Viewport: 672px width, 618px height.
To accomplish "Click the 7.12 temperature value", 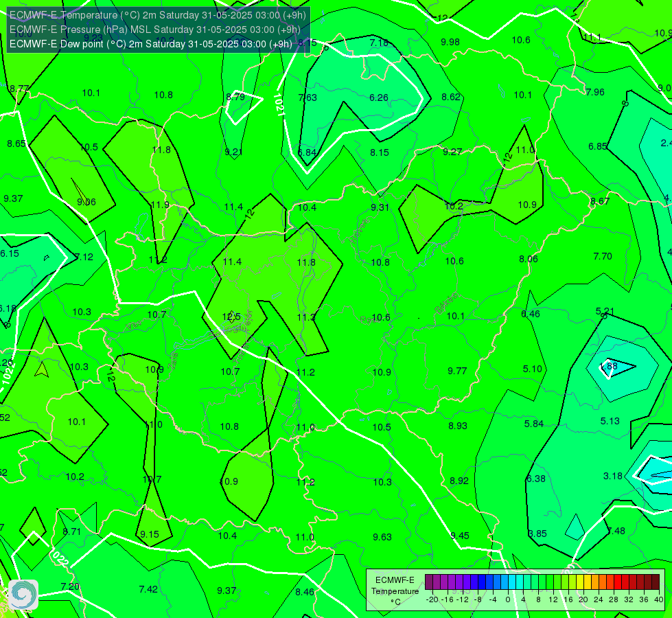I will 84,257.
